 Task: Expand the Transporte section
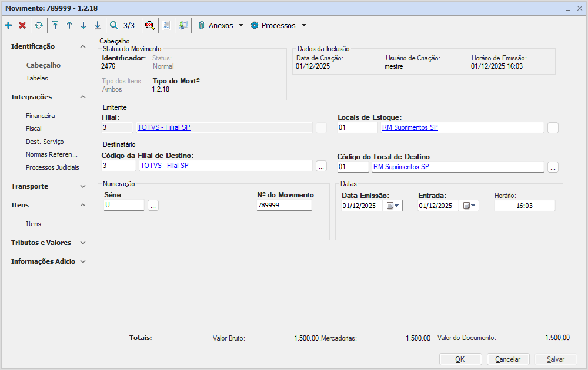[x=83, y=187]
